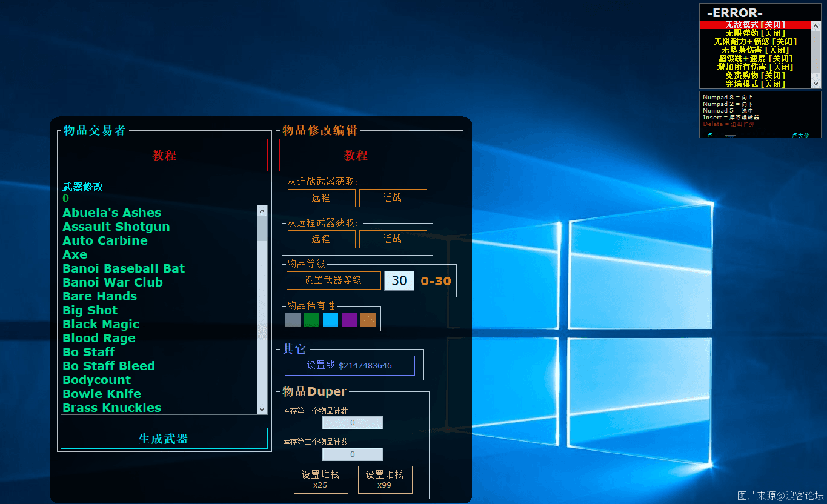Click the 设置武器等级 button
The image size is (827, 504).
(333, 280)
